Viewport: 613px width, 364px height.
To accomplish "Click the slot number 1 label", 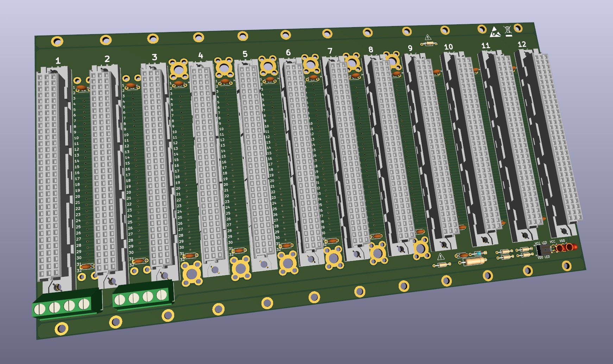I will click(x=58, y=61).
